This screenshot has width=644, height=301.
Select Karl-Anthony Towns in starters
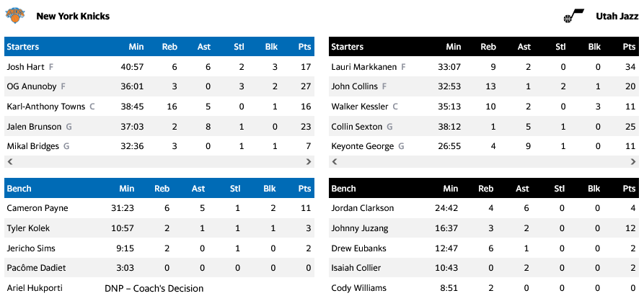(x=46, y=107)
